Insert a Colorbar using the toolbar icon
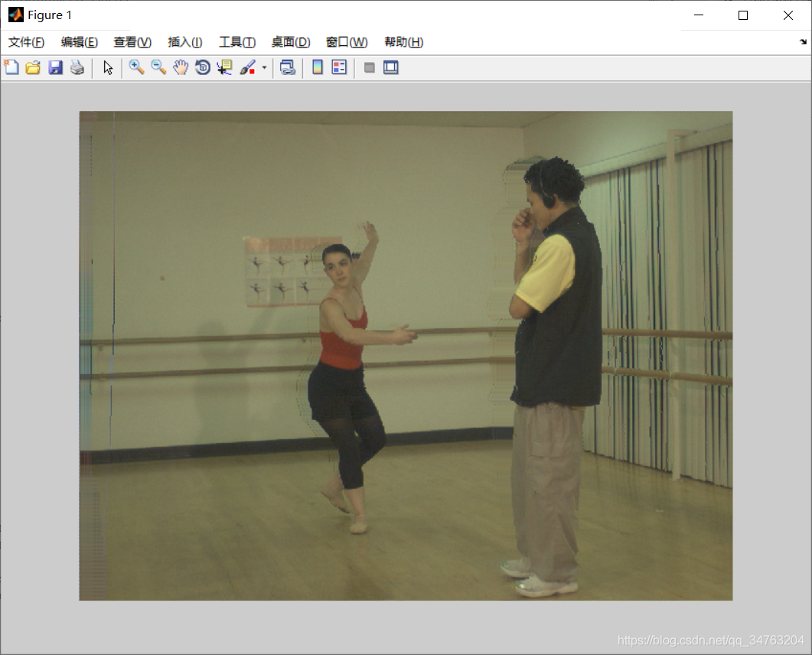The width and height of the screenshot is (812, 655). coord(318,67)
